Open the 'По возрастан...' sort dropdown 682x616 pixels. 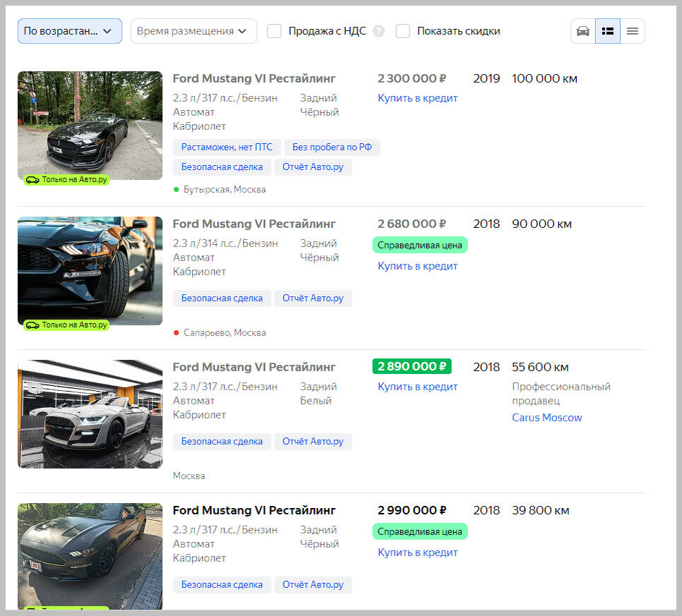[70, 31]
